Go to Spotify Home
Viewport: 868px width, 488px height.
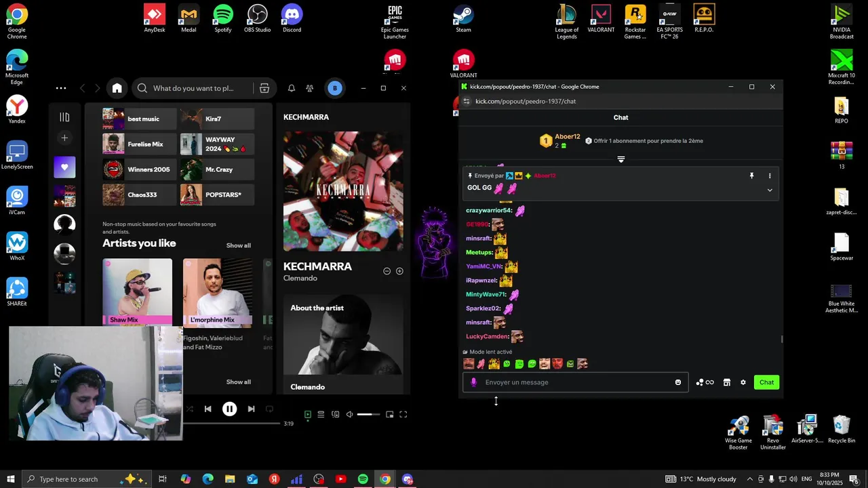coord(117,88)
